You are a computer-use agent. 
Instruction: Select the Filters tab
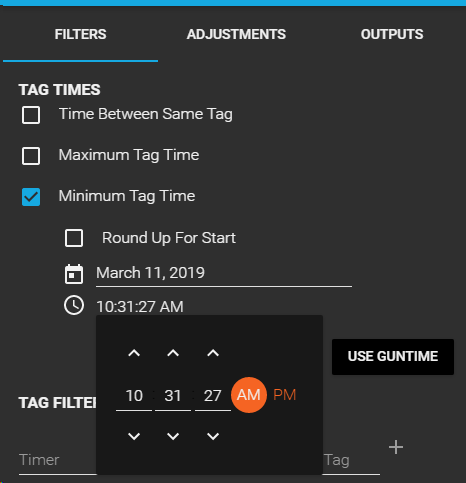tap(80, 34)
